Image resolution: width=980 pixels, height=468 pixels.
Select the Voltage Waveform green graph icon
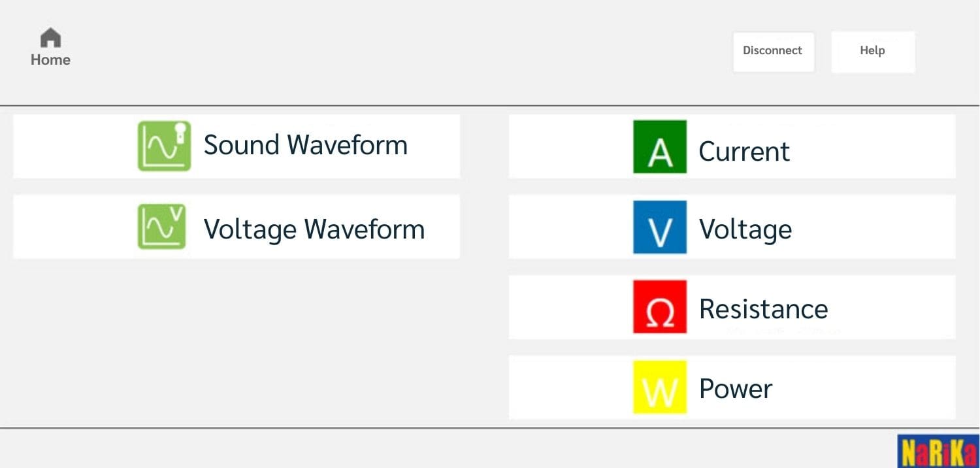pos(161,227)
